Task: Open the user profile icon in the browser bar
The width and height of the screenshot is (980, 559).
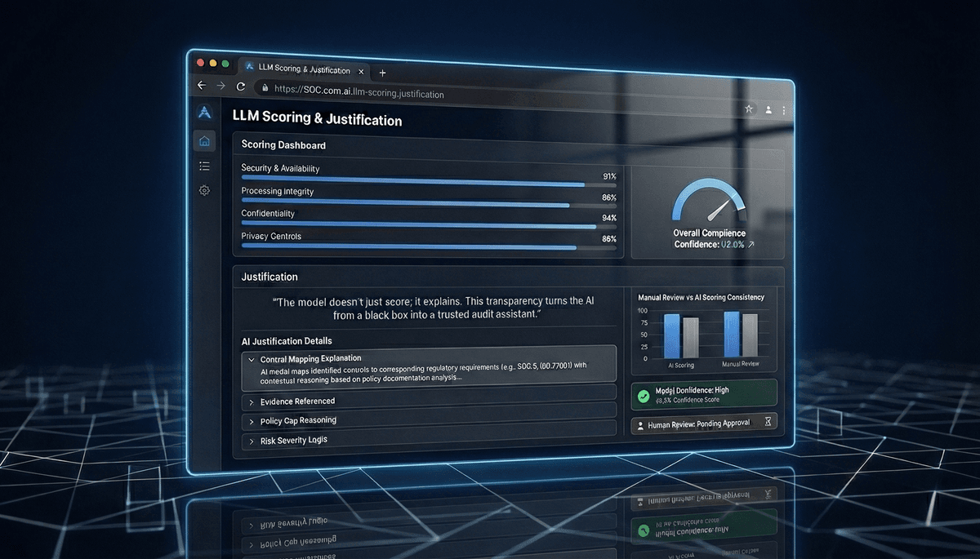Action: pos(768,110)
